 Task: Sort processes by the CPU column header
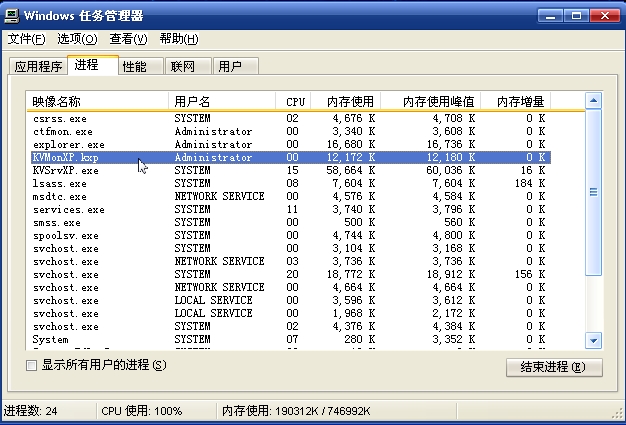pyautogui.click(x=293, y=101)
